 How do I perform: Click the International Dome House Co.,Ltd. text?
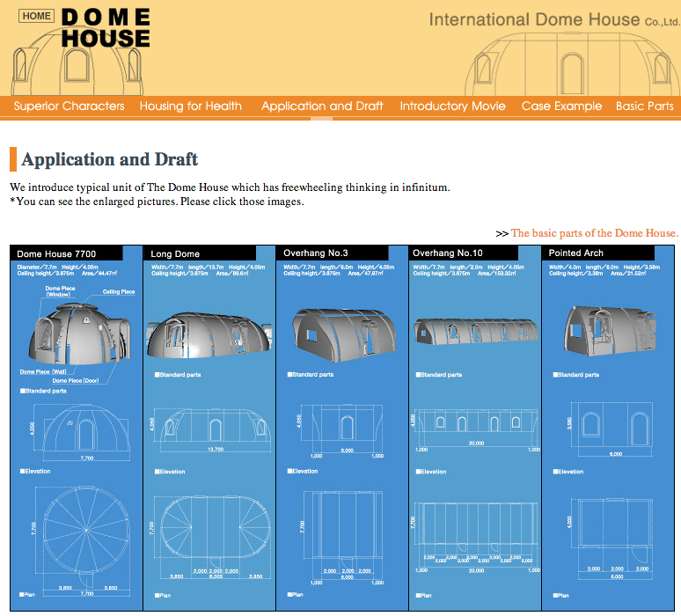(x=554, y=19)
